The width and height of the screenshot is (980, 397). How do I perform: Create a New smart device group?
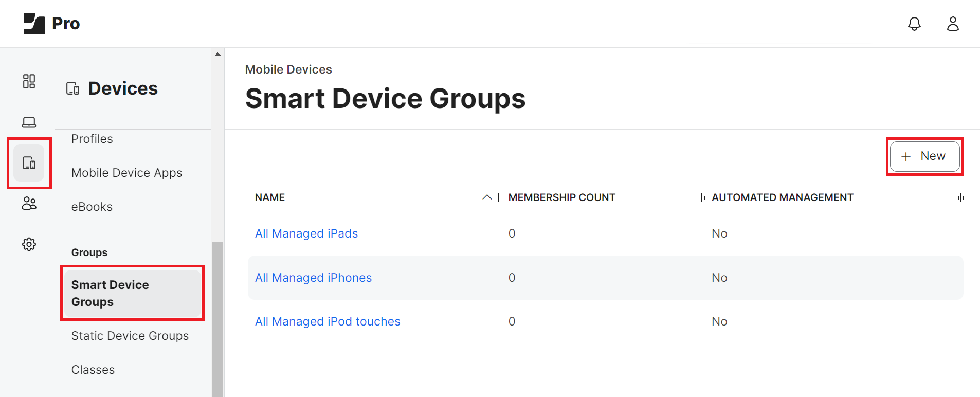pos(924,156)
